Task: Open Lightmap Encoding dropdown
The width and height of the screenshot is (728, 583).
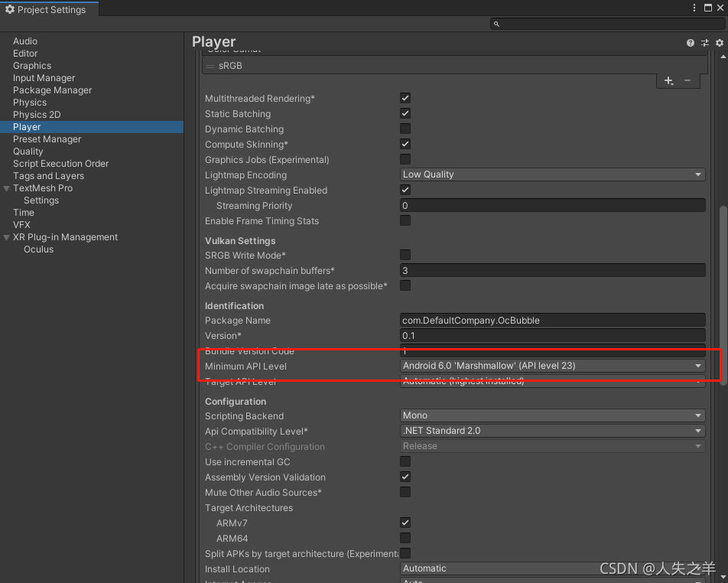Action: (x=552, y=174)
